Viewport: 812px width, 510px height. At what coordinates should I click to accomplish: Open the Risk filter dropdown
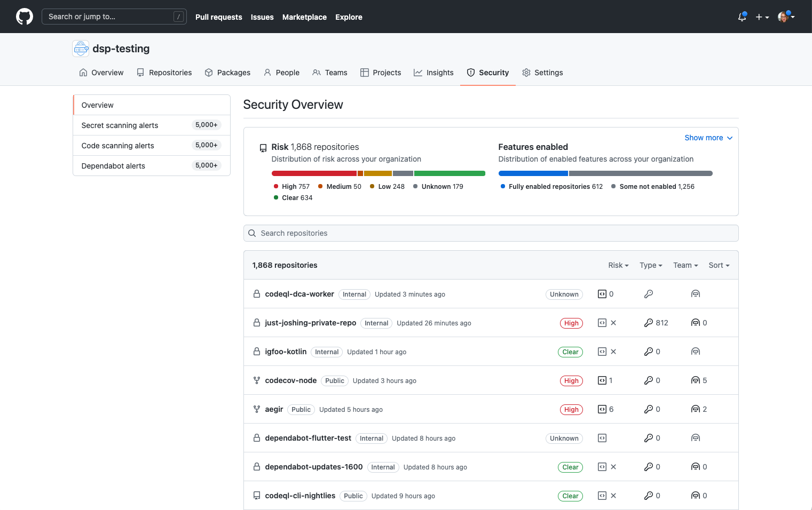618,265
